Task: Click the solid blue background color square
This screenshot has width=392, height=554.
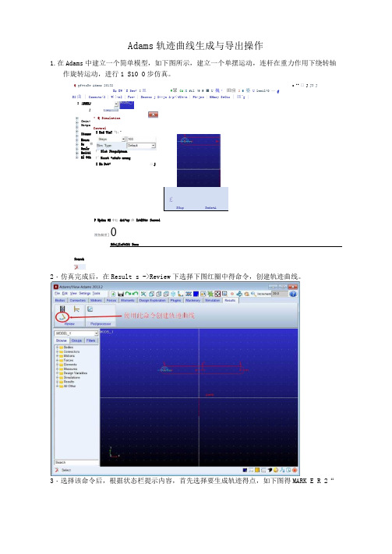Action: click(196, 294)
